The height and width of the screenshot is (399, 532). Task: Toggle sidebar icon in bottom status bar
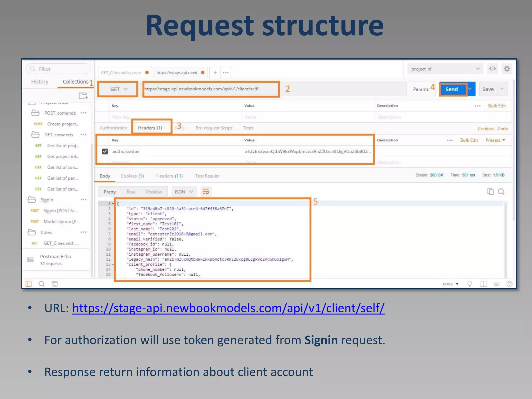click(x=29, y=284)
